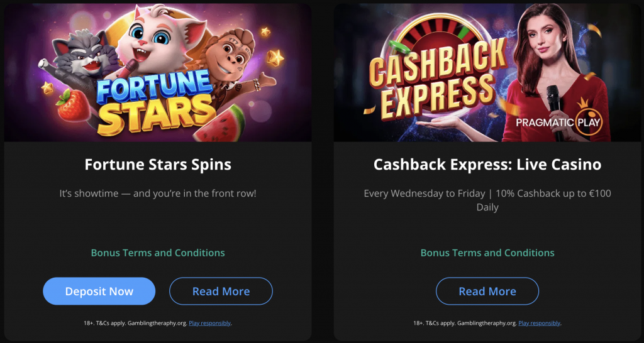Screen dimensions: 644x343
Task: View Bonus Terms for Fortune Stars Spins
Action: [x=158, y=253]
